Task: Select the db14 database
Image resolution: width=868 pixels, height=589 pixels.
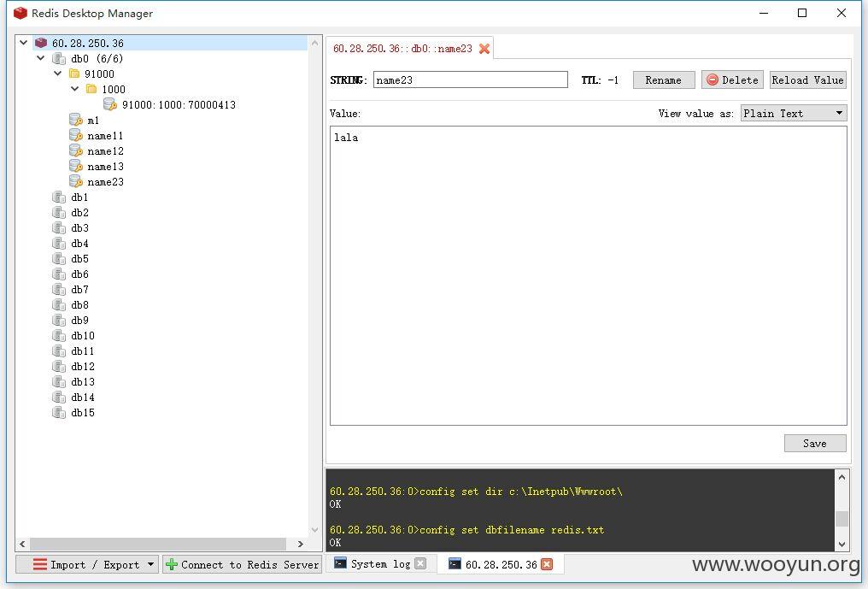Action: pyautogui.click(x=83, y=398)
